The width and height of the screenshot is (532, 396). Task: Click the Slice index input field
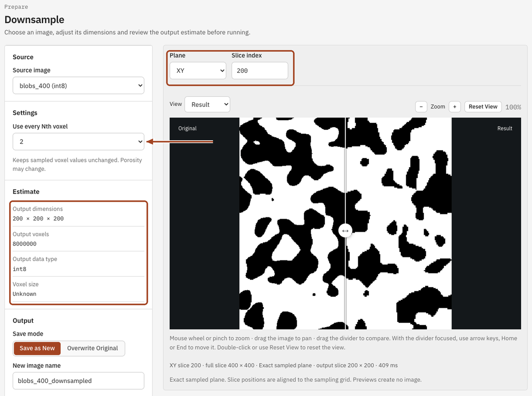click(260, 71)
